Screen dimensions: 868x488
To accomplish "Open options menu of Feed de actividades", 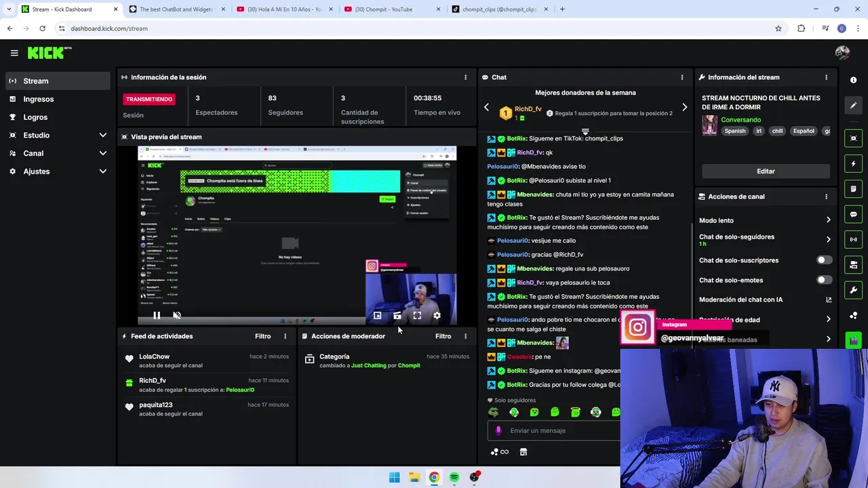I will (285, 336).
